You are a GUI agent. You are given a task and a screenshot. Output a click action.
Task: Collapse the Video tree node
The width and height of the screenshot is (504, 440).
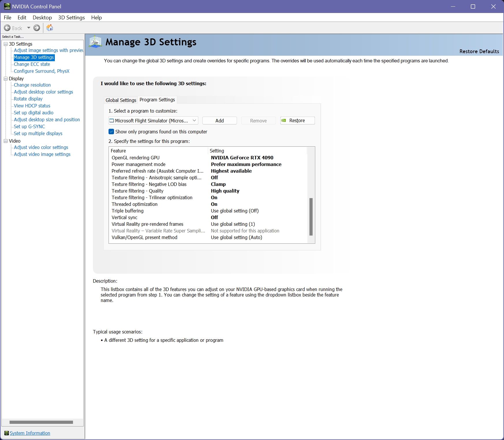(x=5, y=141)
